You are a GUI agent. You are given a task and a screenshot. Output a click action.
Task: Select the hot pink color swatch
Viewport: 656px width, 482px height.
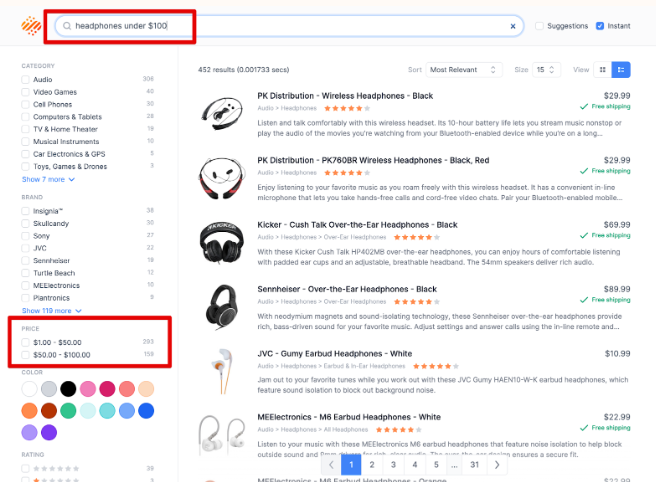click(107, 389)
